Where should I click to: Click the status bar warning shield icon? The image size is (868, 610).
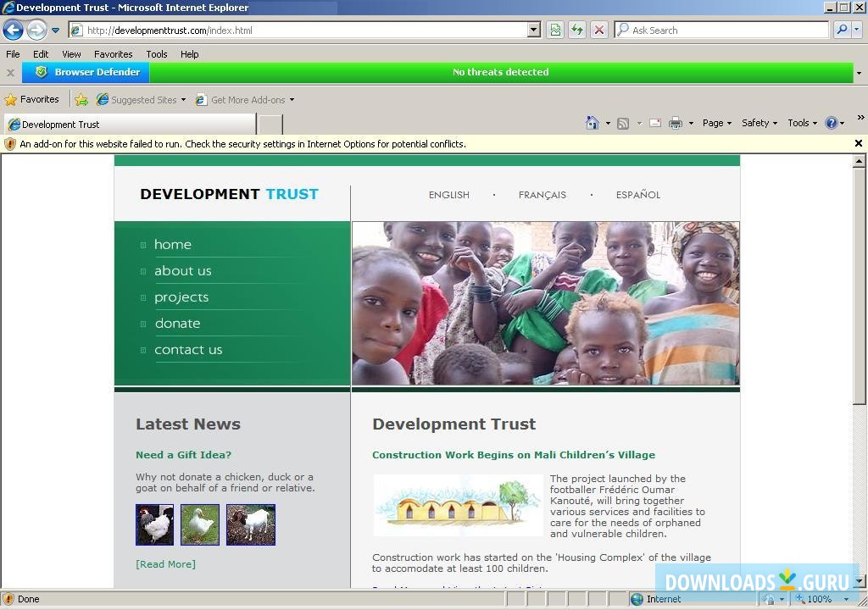[8, 599]
